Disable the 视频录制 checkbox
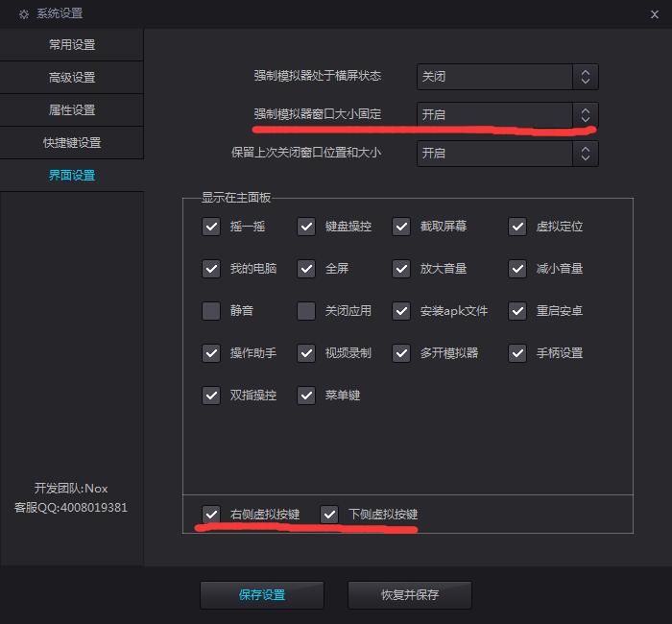672x624 pixels. (306, 353)
